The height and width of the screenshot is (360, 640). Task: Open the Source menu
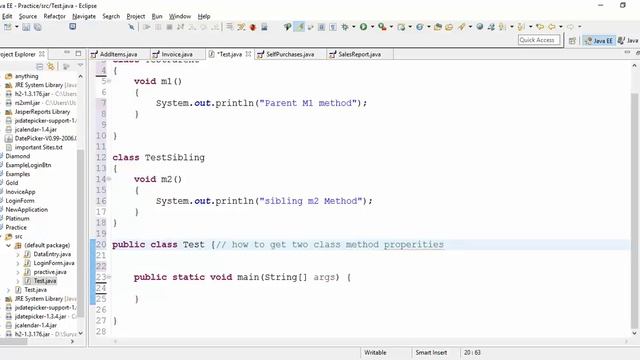click(x=28, y=16)
